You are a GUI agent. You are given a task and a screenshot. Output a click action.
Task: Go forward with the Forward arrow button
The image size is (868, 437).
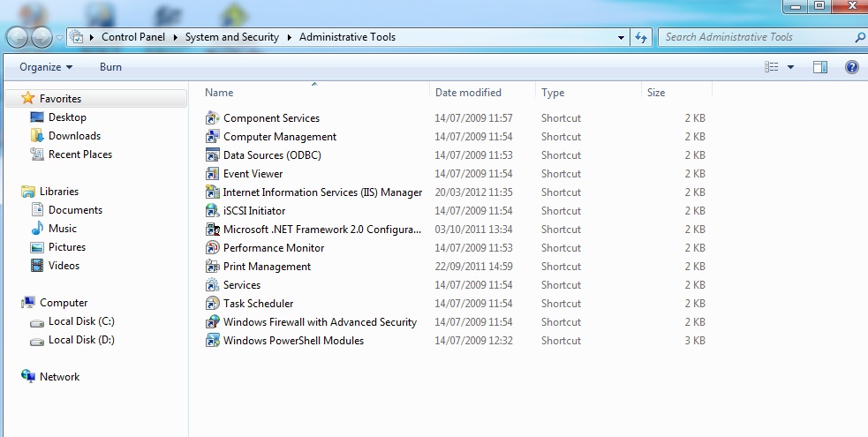pyautogui.click(x=42, y=37)
